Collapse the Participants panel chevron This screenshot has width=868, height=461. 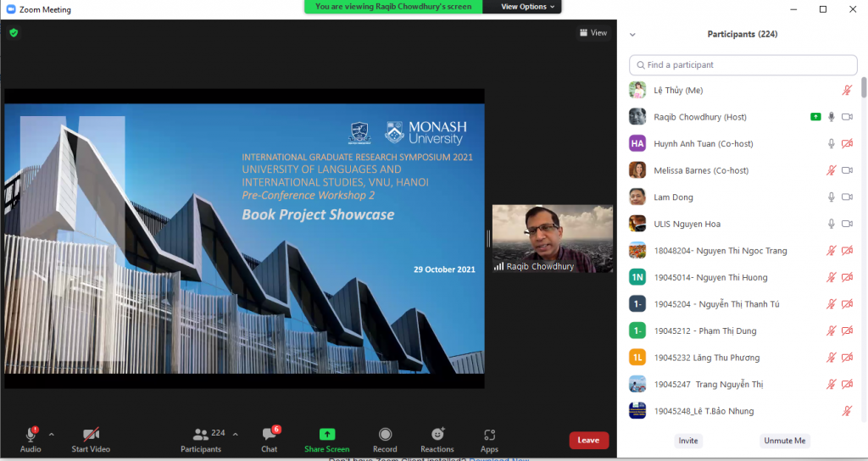tap(632, 35)
